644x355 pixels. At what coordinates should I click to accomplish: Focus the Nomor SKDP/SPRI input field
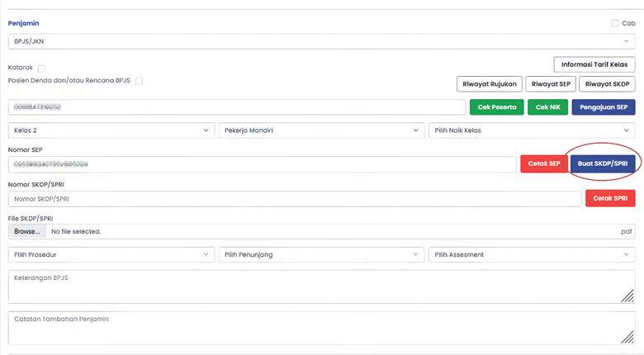(294, 199)
